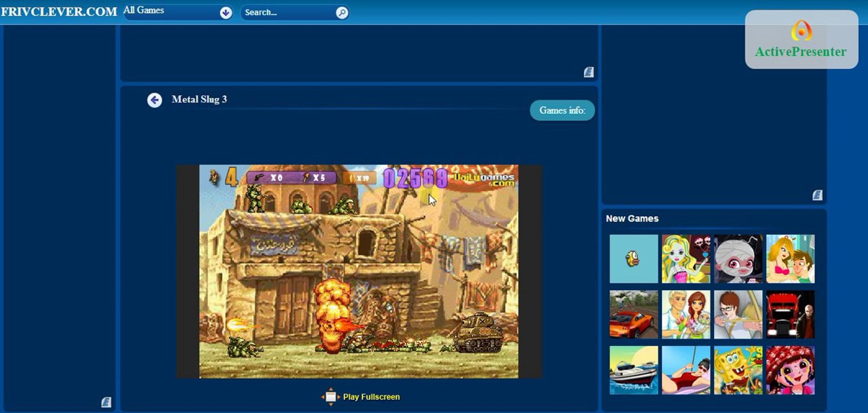
Task: Click the Play Fullscreen arrows icon
Action: (x=331, y=396)
